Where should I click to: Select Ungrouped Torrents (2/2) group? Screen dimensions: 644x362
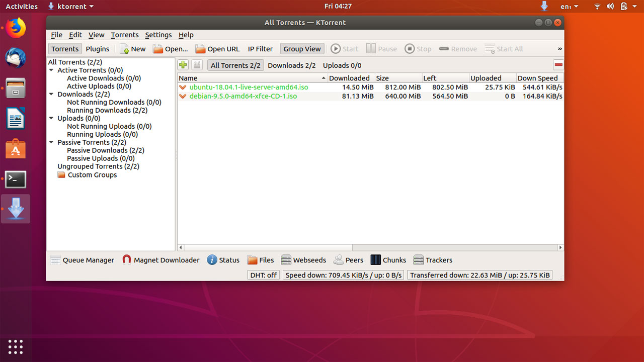coord(98,166)
